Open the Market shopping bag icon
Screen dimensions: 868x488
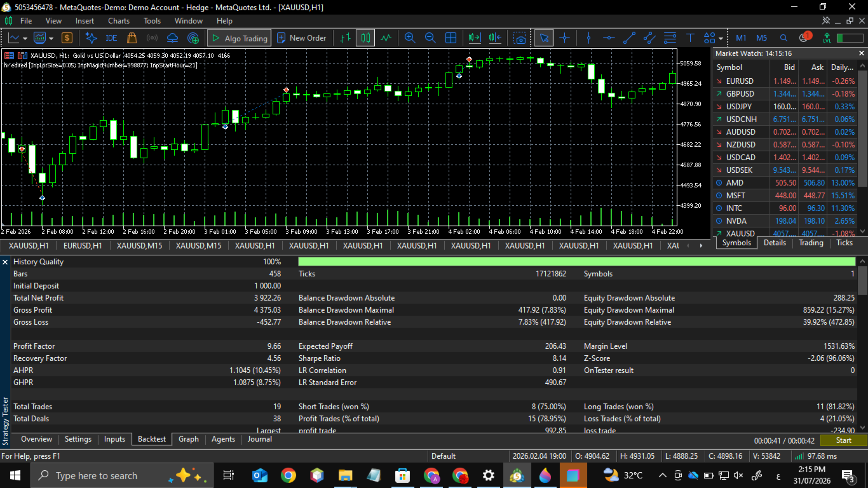(x=132, y=38)
